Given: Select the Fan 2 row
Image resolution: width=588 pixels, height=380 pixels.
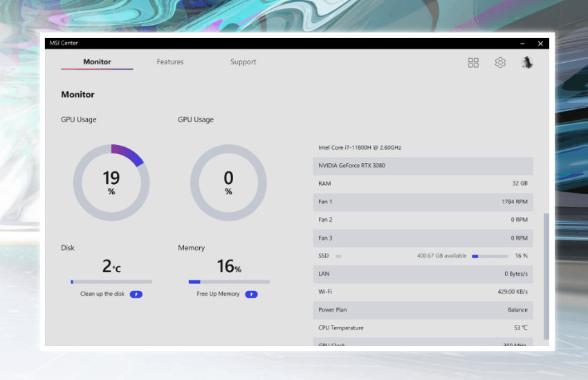Looking at the screenshot, I should point(423,220).
